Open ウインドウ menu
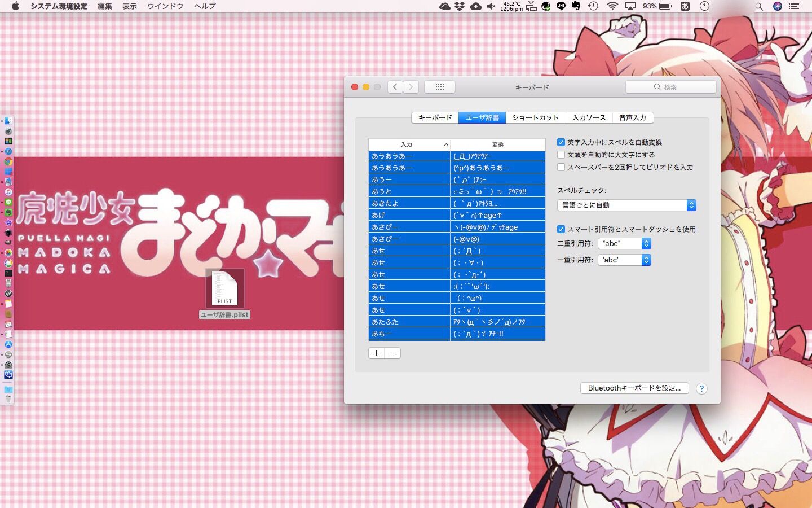The image size is (812, 508). pos(165,6)
